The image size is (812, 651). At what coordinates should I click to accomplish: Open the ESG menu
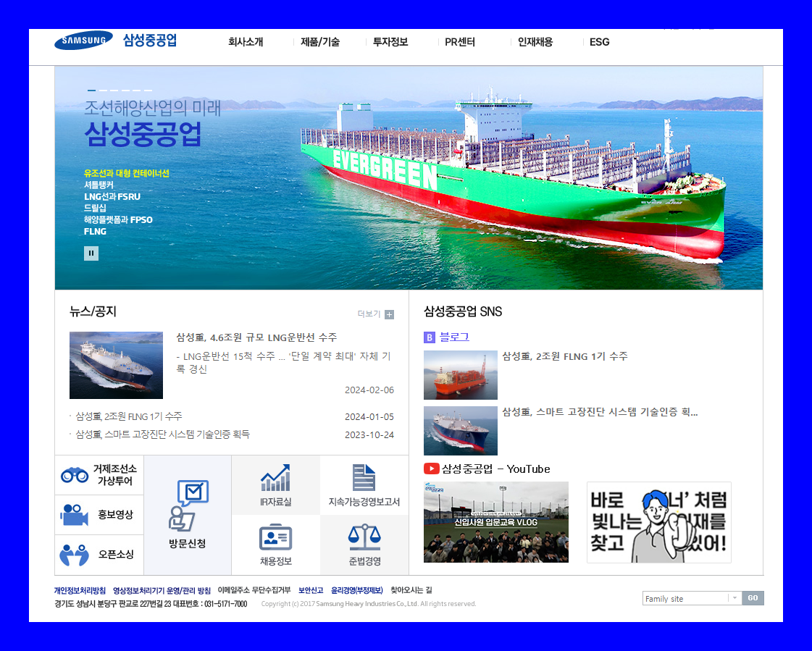(599, 42)
